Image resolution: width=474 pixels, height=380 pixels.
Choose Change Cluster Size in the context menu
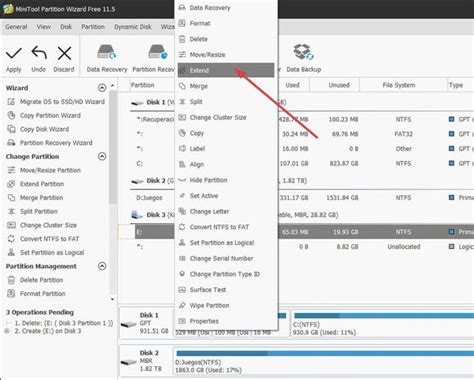pos(226,117)
